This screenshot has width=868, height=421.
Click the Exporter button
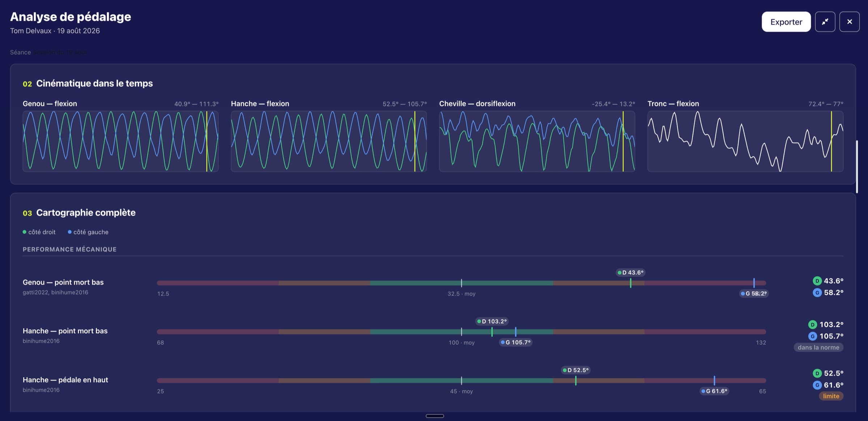click(786, 22)
